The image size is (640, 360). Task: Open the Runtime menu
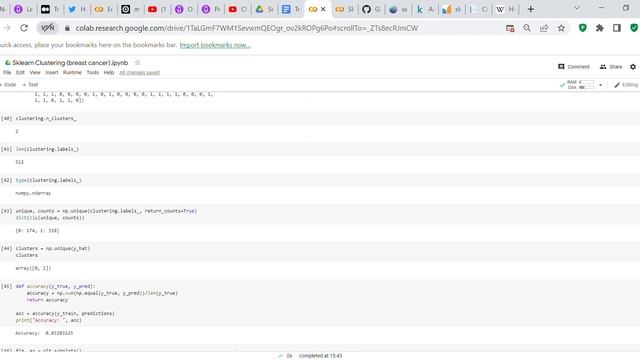point(72,72)
